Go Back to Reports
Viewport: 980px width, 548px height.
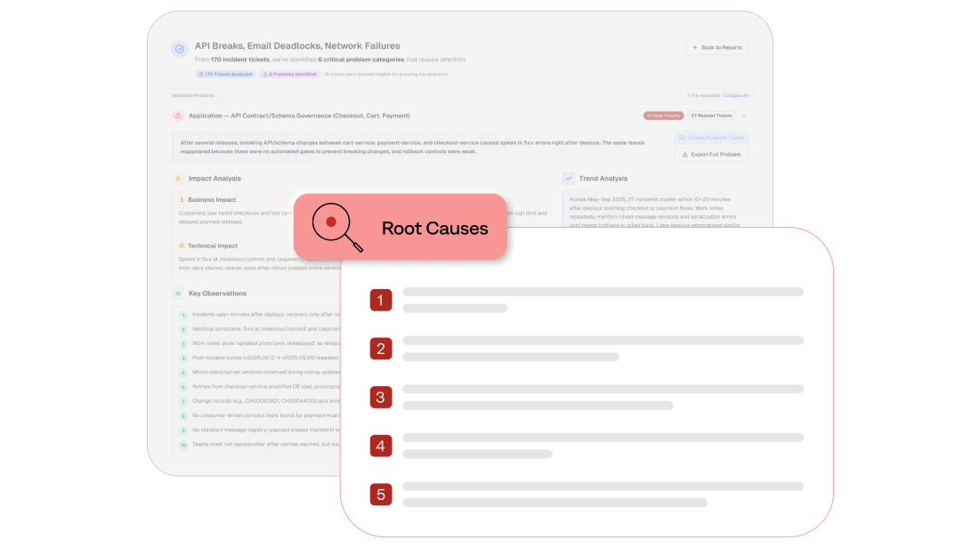[x=717, y=47]
